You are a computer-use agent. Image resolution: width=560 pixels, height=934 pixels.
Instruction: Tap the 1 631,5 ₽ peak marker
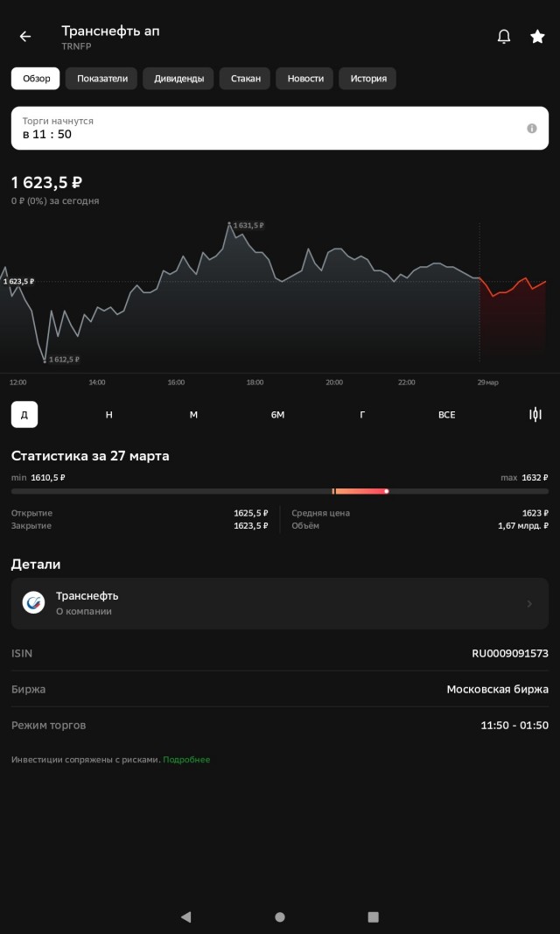click(248, 225)
